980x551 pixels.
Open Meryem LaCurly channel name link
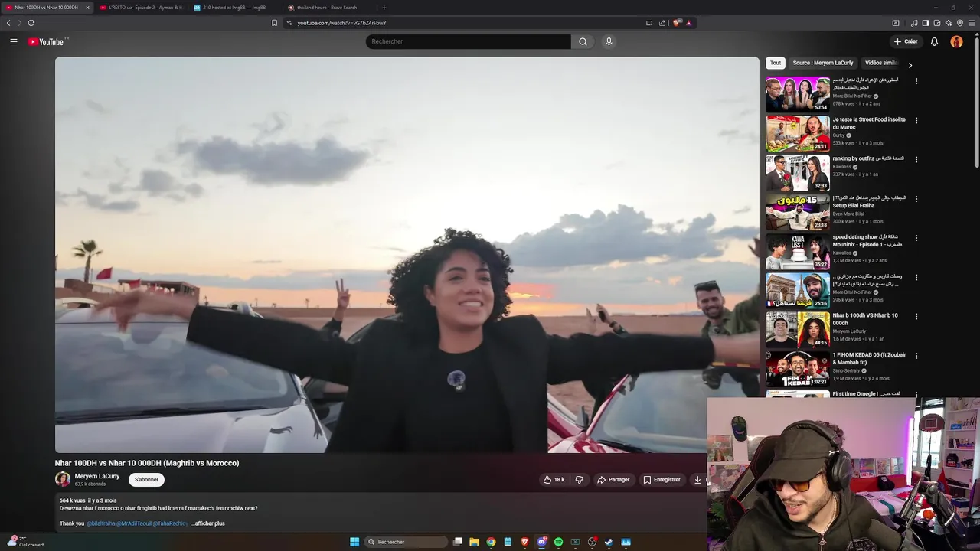(97, 476)
